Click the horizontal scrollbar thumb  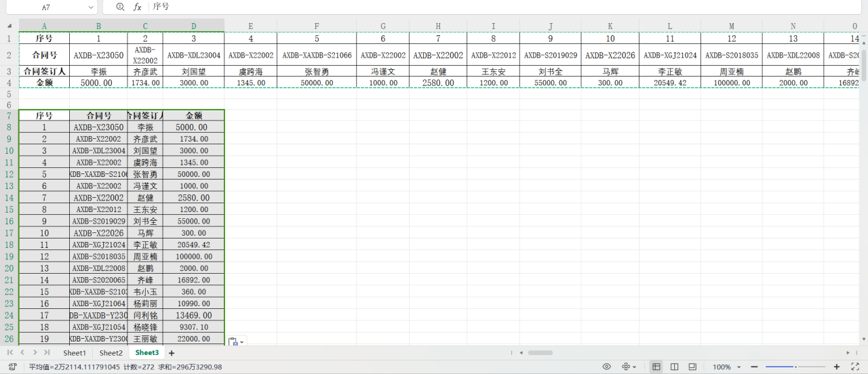540,353
